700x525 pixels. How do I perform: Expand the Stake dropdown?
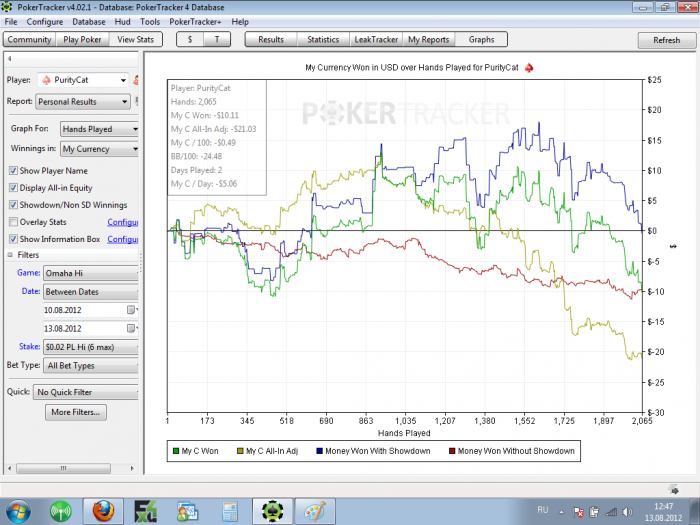91,347
